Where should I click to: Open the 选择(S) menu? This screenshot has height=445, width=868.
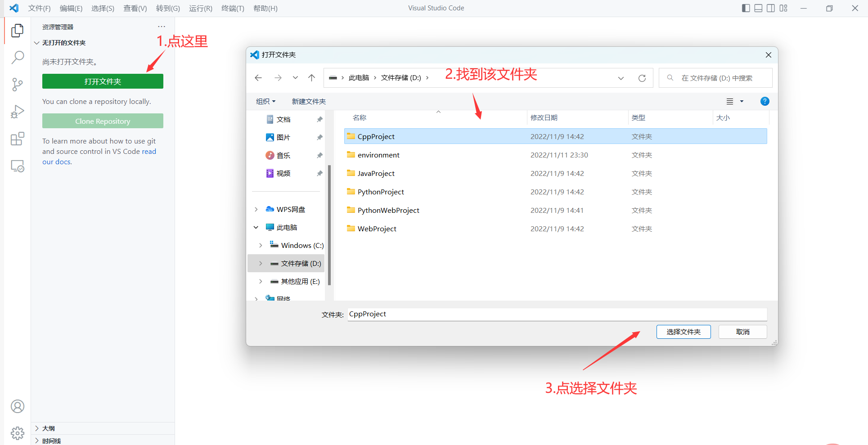pos(103,8)
